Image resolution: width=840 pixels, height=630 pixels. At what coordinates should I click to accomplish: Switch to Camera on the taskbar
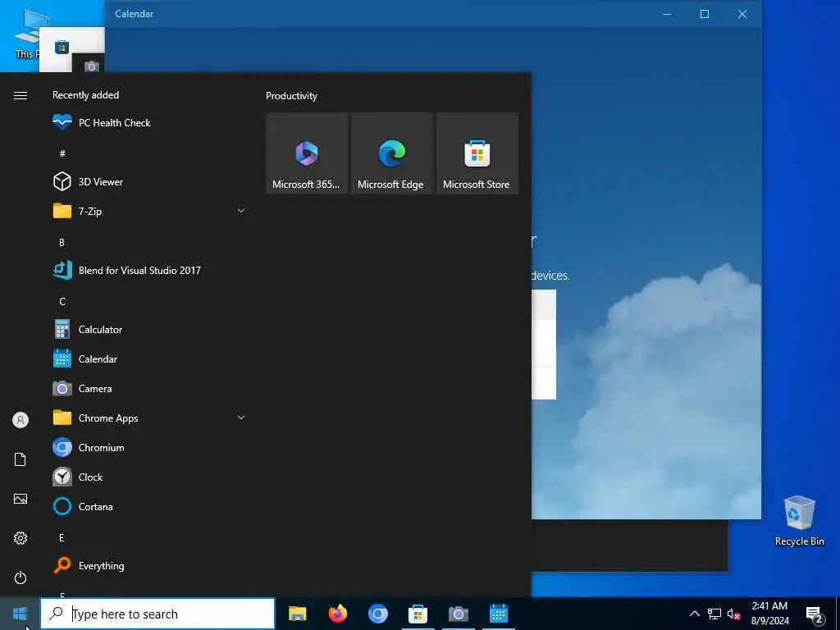pos(458,614)
